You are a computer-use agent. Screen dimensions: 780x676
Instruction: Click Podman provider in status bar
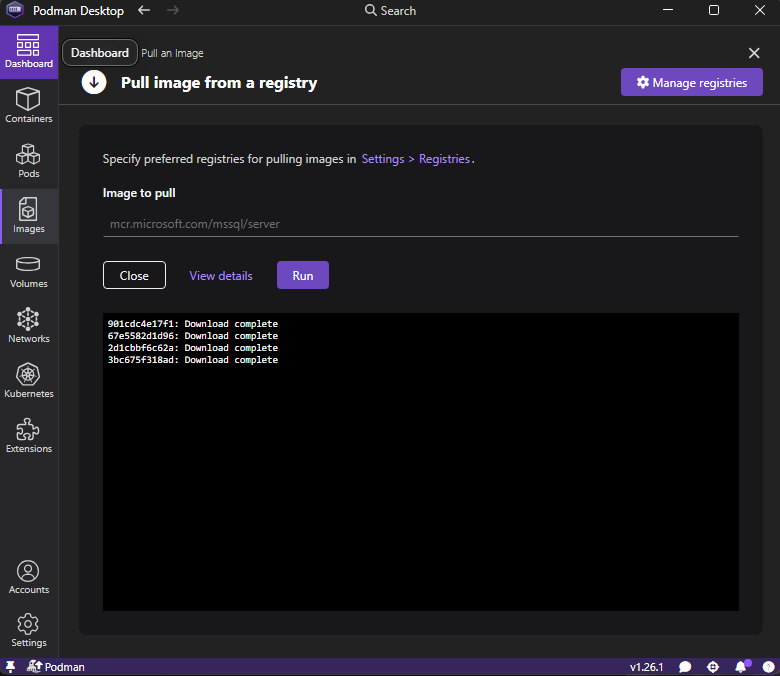pos(56,667)
